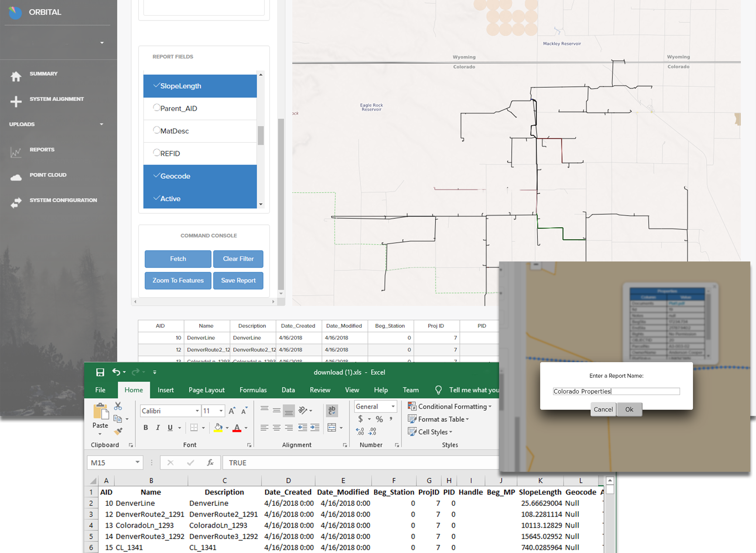
Task: Confirm report name with Ok
Action: [x=629, y=409]
